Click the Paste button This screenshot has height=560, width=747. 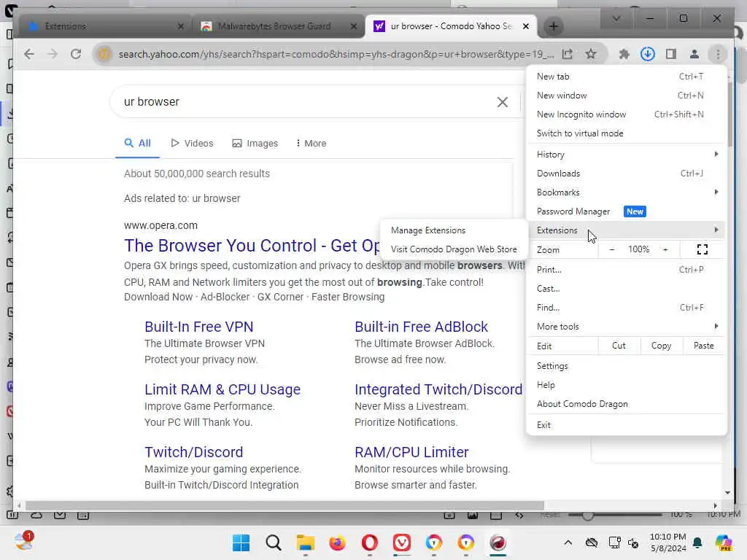pos(704,346)
